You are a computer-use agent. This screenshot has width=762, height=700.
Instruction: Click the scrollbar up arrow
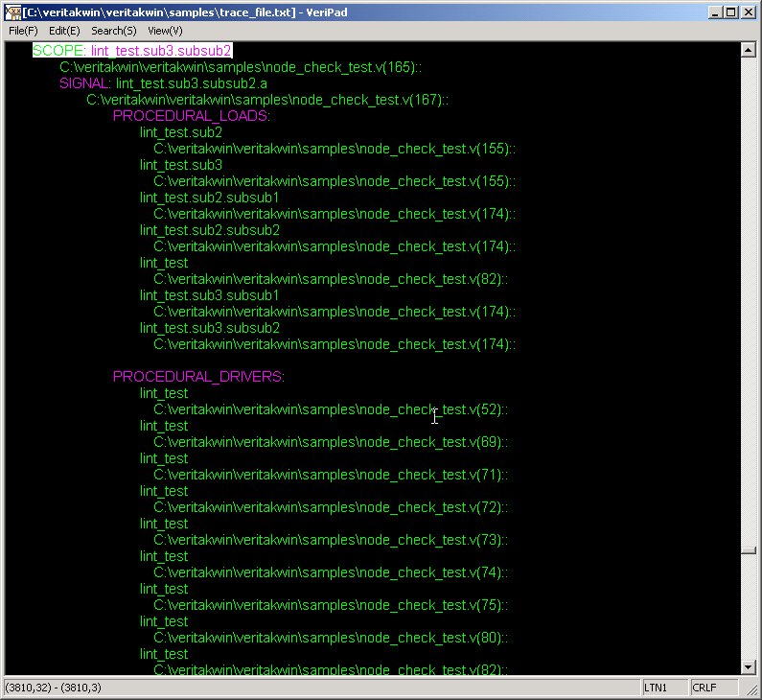coord(749,50)
